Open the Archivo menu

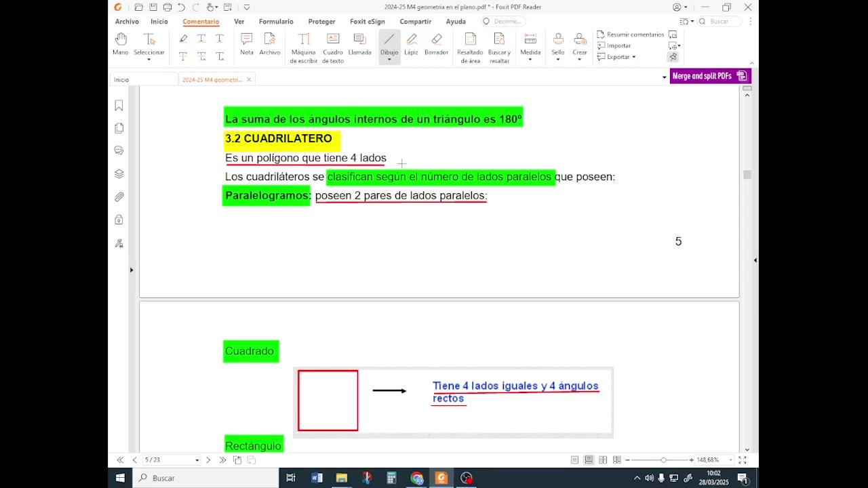[127, 22]
